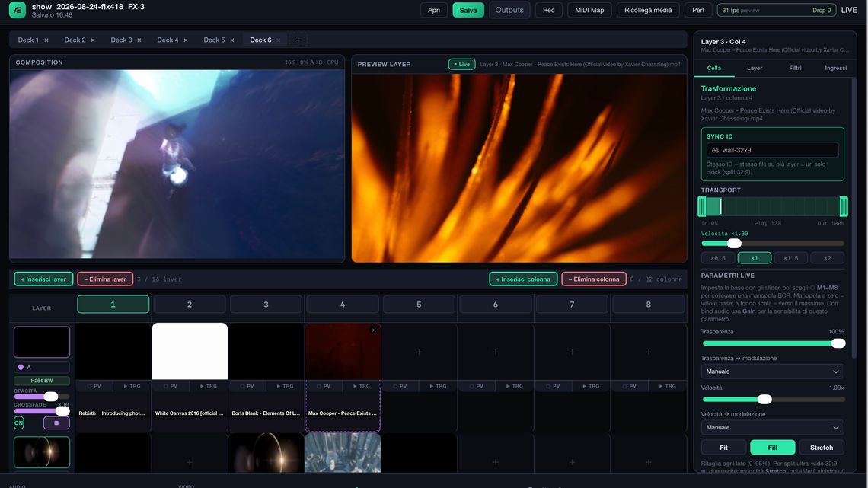Set speed preset to ×2

tap(827, 258)
